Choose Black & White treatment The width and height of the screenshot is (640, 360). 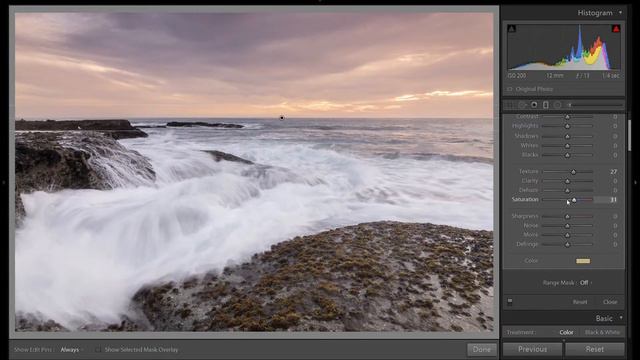pos(602,332)
